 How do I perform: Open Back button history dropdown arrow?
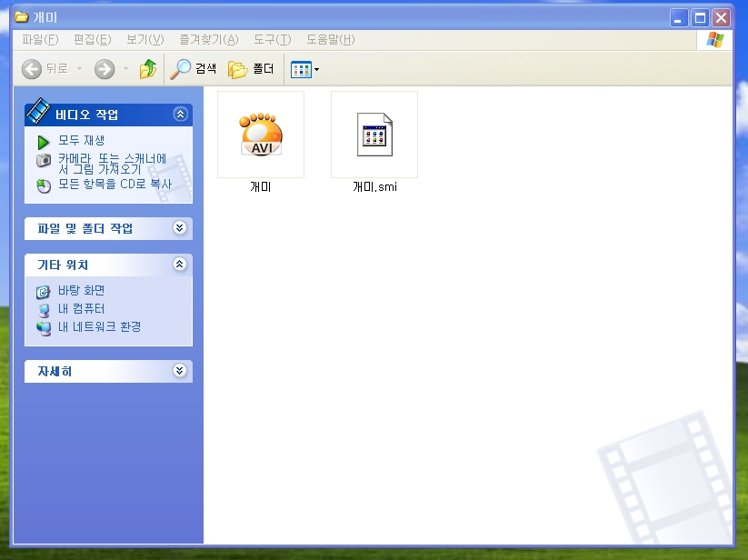pos(79,69)
